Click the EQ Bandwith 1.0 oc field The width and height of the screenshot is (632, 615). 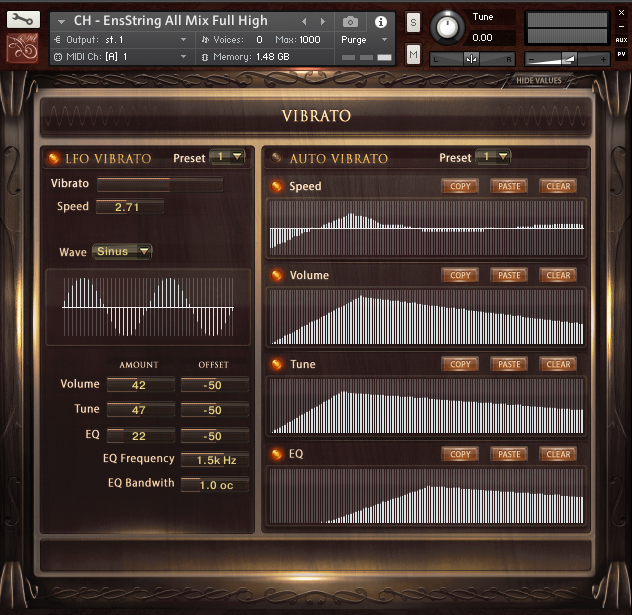(214, 485)
